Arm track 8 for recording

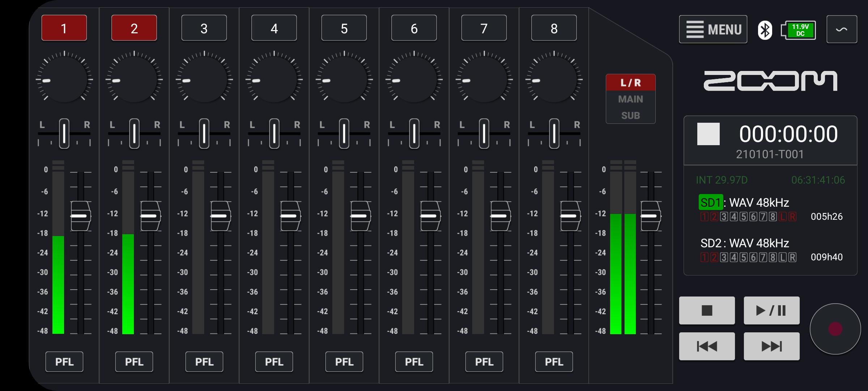click(x=554, y=28)
